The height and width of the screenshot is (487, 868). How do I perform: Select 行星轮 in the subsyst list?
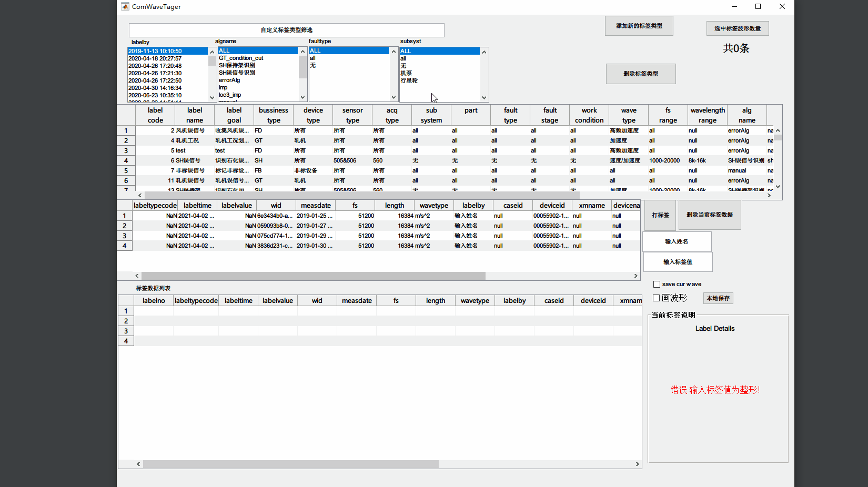(440, 80)
